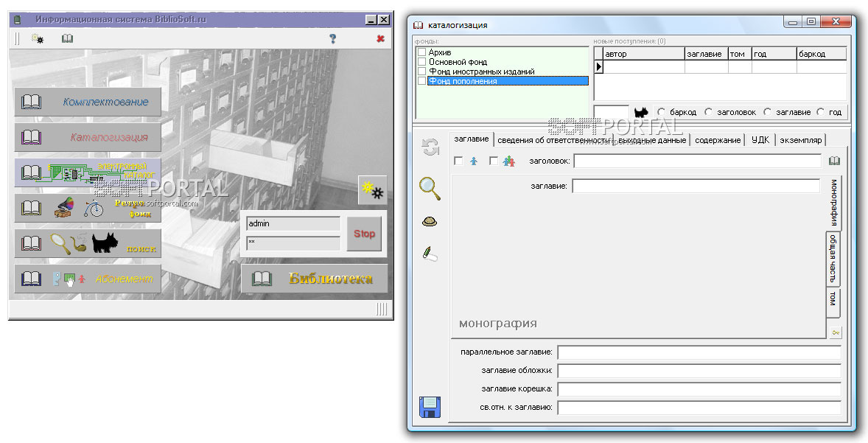Click the pen eraser icon in the sidebar
This screenshot has height=443, width=868.
tap(430, 254)
